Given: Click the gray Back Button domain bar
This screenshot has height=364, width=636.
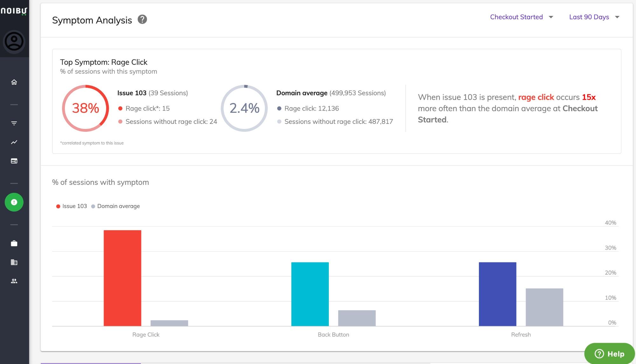Looking at the screenshot, I should tap(357, 318).
